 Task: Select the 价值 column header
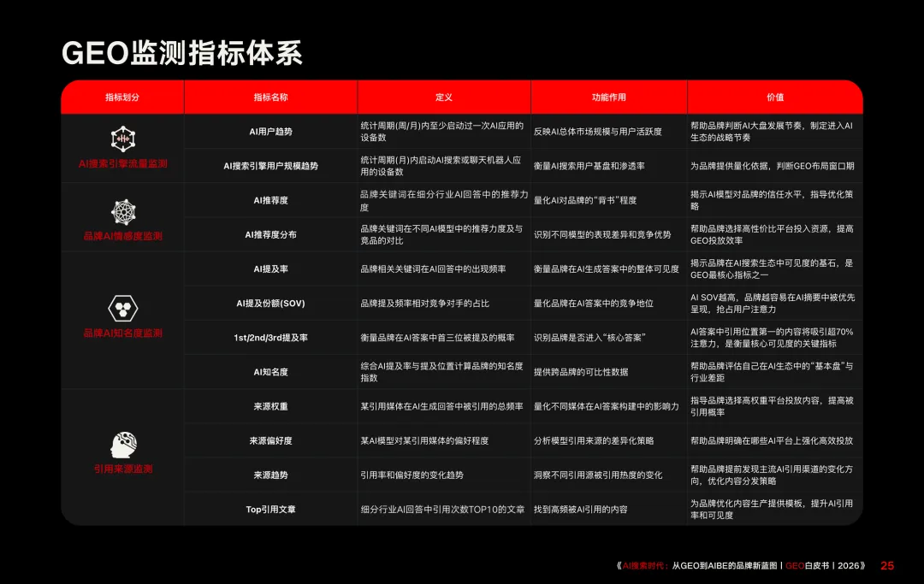coord(775,97)
